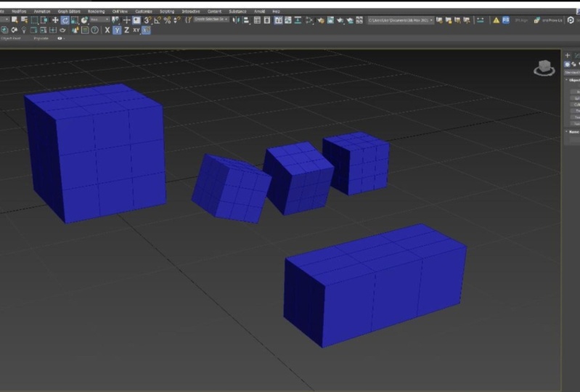Select the Shapes category in command panel

[573, 64]
